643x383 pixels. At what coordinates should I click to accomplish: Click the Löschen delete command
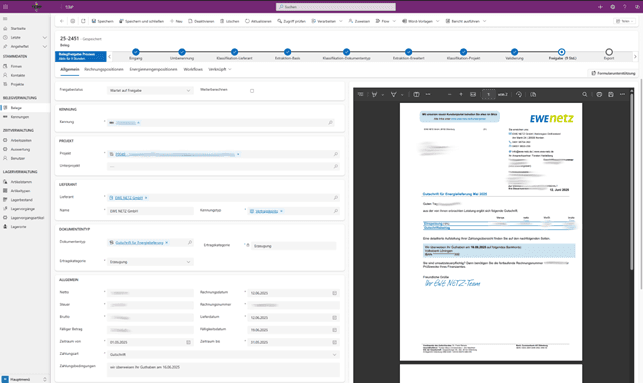pyautogui.click(x=229, y=21)
